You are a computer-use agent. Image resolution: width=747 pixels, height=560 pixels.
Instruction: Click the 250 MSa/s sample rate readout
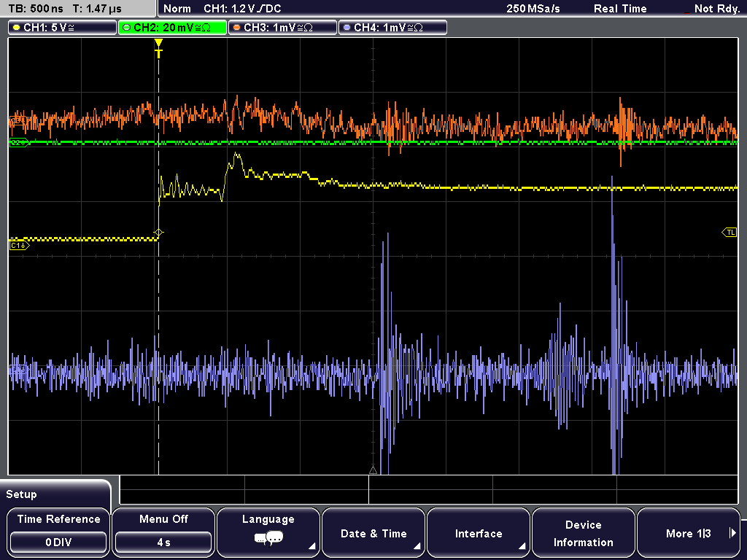pos(533,9)
